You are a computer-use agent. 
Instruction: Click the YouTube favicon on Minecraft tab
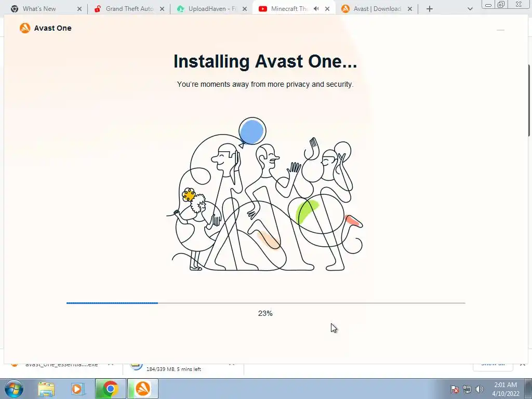[x=262, y=9]
